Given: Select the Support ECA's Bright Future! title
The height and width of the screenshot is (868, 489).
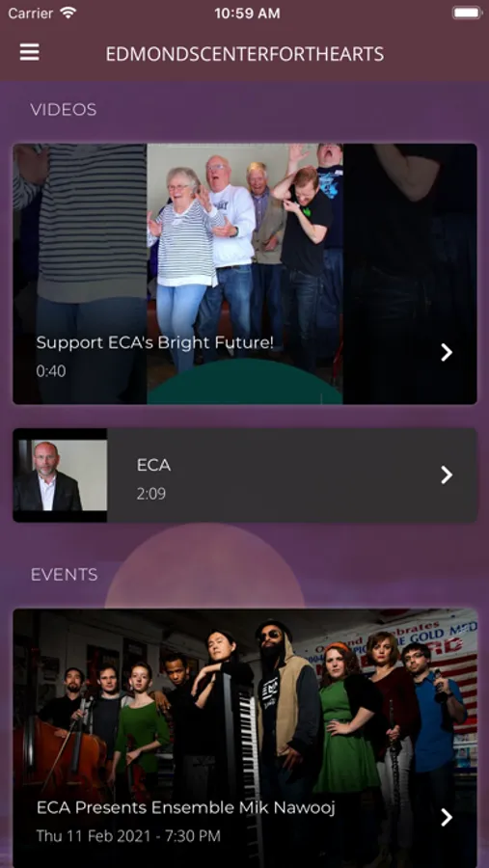Looking at the screenshot, I should pos(155,342).
